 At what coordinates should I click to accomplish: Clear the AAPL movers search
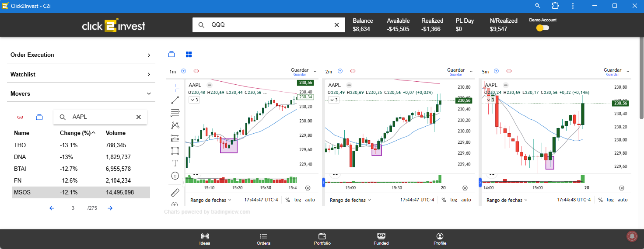pyautogui.click(x=139, y=117)
